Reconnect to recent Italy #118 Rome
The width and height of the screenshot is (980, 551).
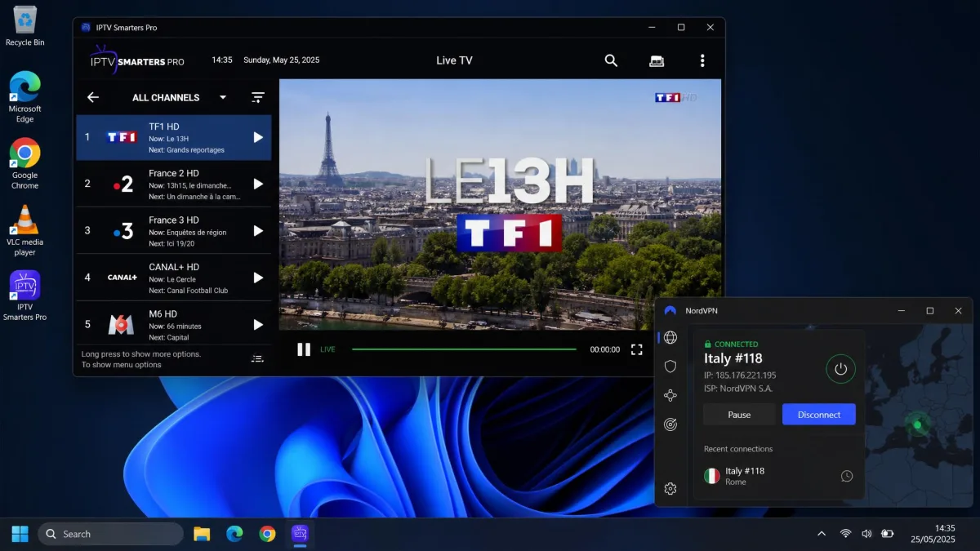click(x=779, y=476)
